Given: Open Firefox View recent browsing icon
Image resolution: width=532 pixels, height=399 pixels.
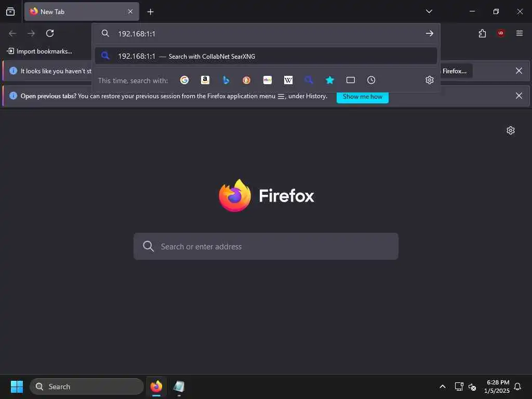Looking at the screenshot, I should [x=10, y=11].
